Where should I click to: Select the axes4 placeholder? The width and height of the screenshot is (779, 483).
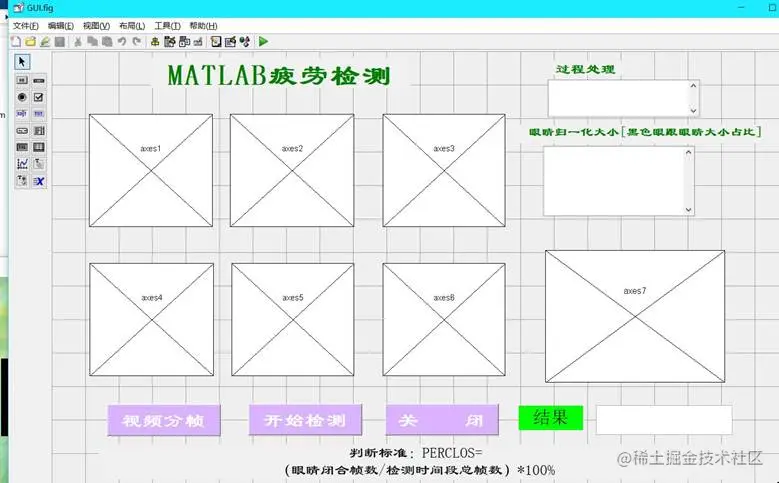click(x=152, y=320)
